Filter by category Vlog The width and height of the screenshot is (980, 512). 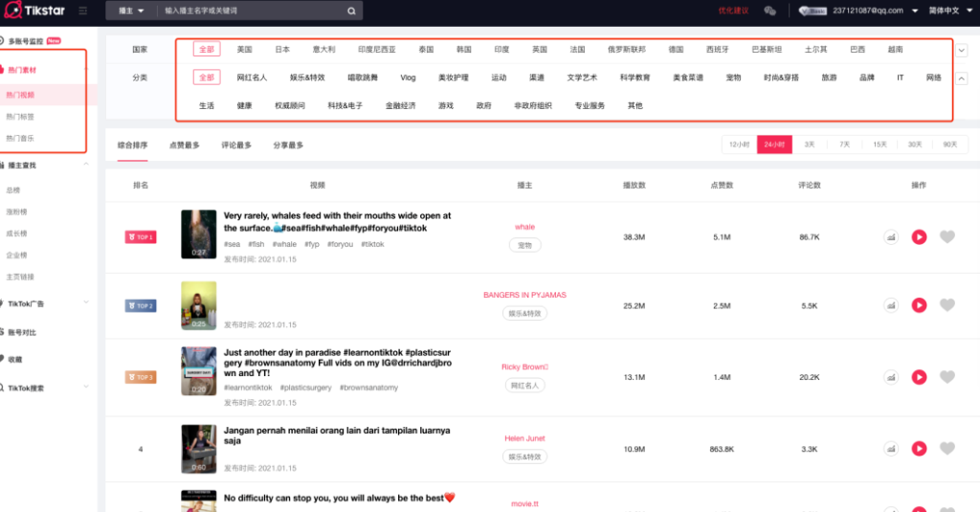408,78
